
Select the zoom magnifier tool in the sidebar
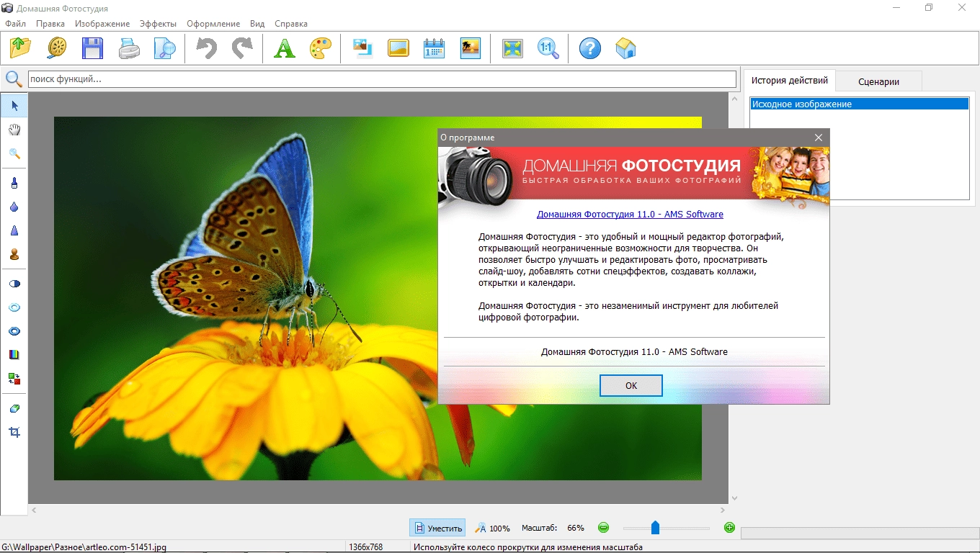pos(14,153)
